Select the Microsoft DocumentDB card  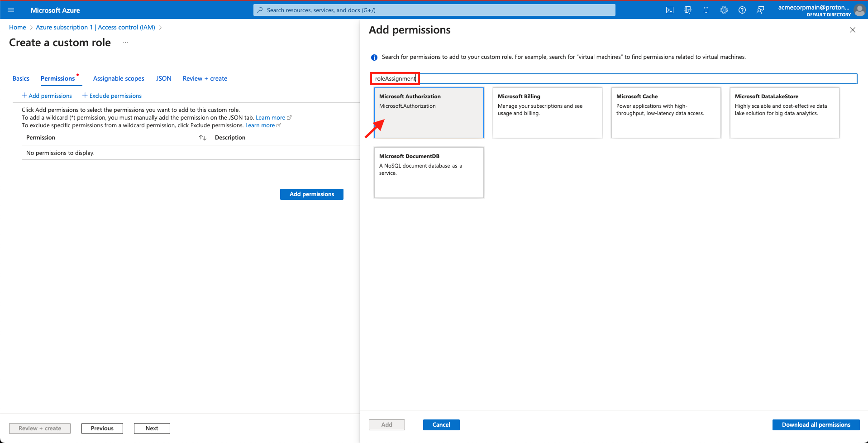429,173
